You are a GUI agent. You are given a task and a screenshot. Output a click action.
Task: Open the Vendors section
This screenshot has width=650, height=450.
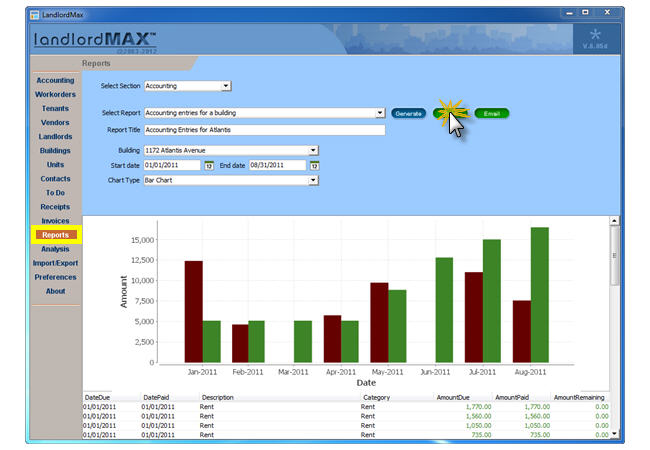(55, 123)
